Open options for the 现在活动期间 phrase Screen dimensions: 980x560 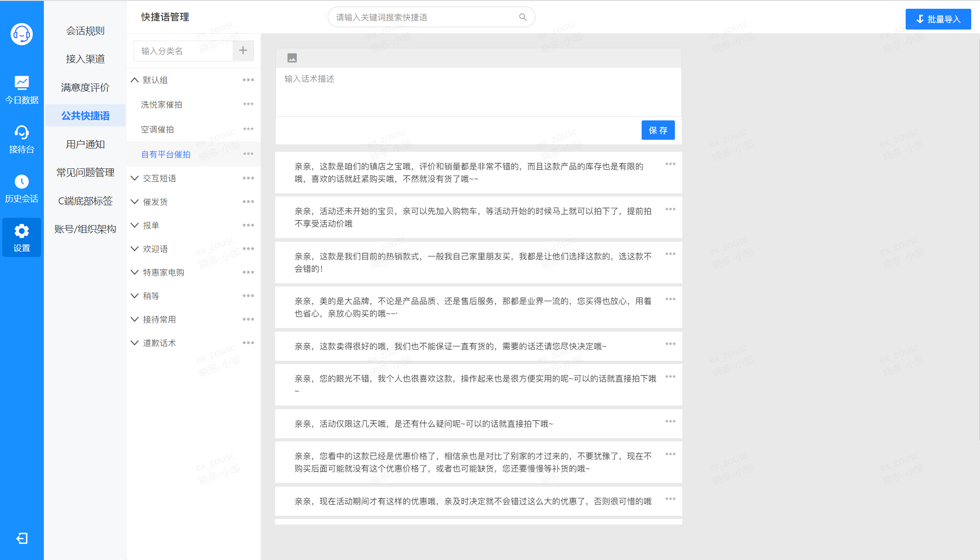point(670,499)
